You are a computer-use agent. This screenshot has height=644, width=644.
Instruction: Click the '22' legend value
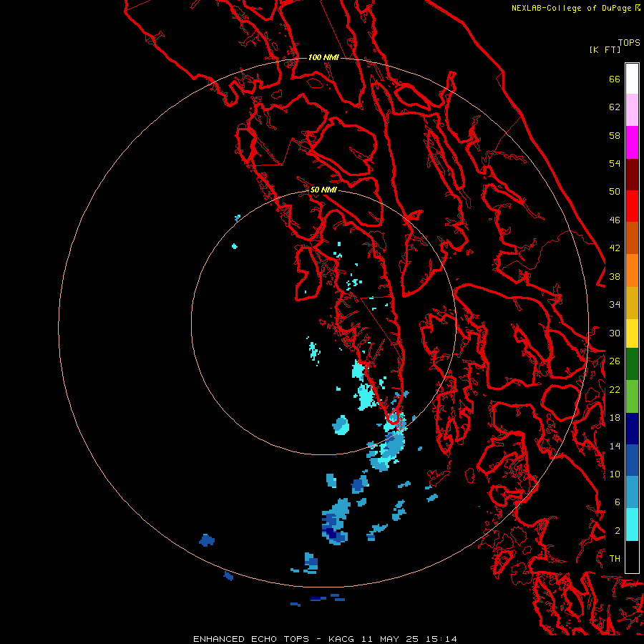click(x=615, y=389)
